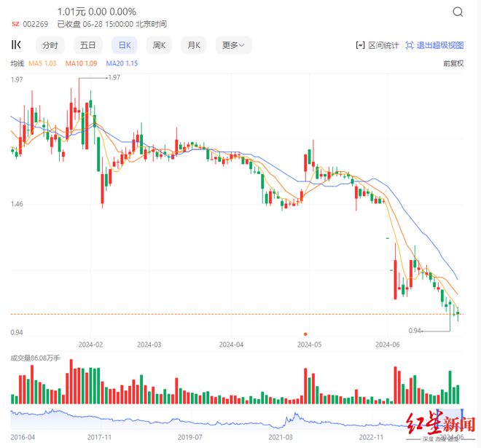Click the 区间统计 range statistics icon
This screenshot has width=481, height=448.
[x=360, y=45]
